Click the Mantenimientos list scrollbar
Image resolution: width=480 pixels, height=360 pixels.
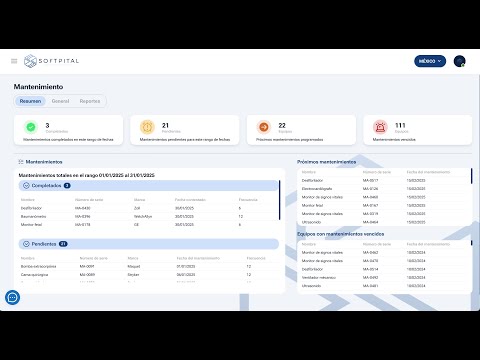pos(279,200)
